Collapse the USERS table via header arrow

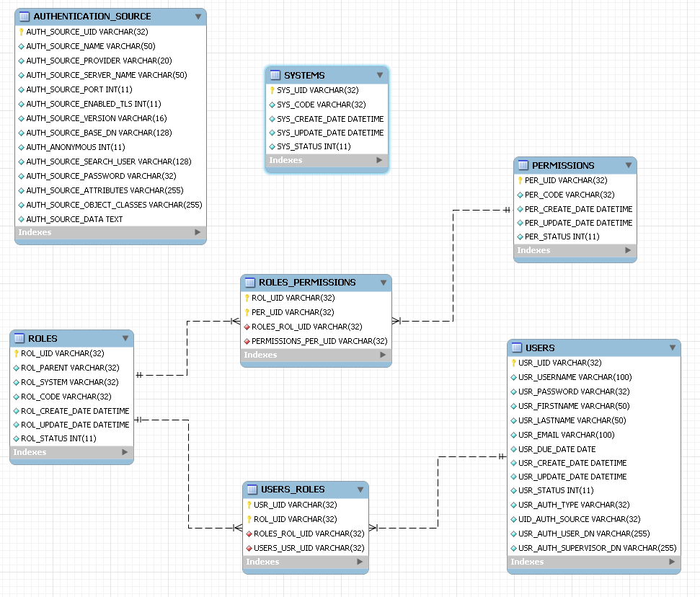672,348
